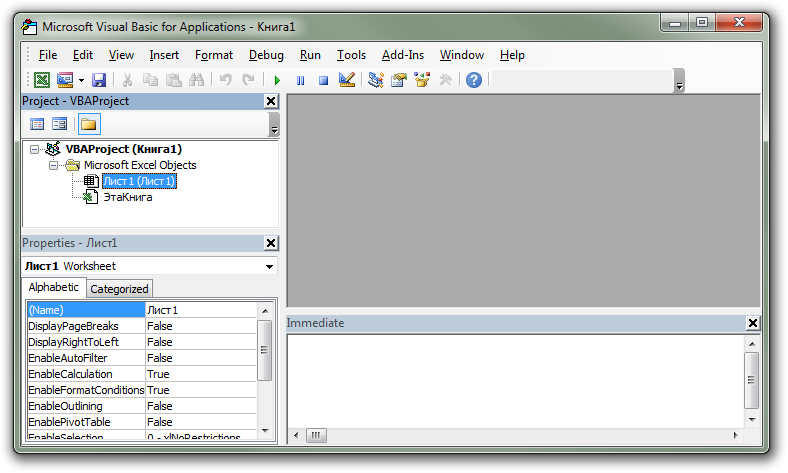Select the EnableOutlining property

(86, 406)
